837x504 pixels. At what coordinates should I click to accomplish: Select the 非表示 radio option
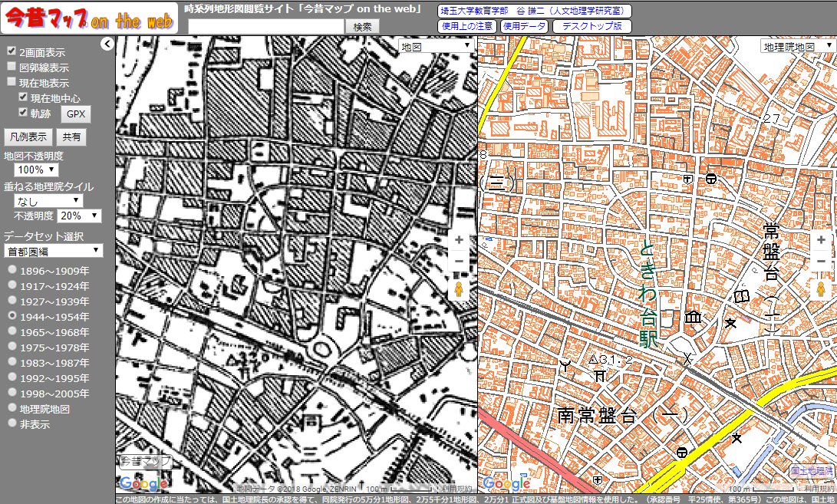pos(12,423)
